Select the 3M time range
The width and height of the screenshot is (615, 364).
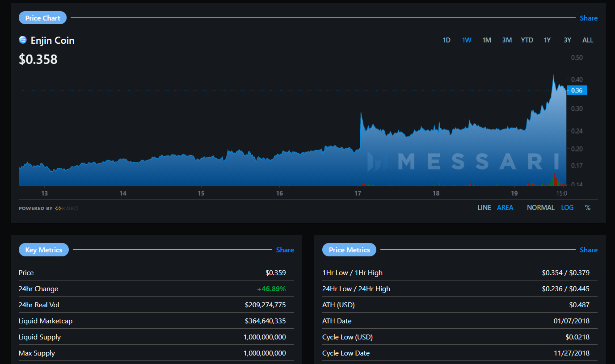click(507, 40)
